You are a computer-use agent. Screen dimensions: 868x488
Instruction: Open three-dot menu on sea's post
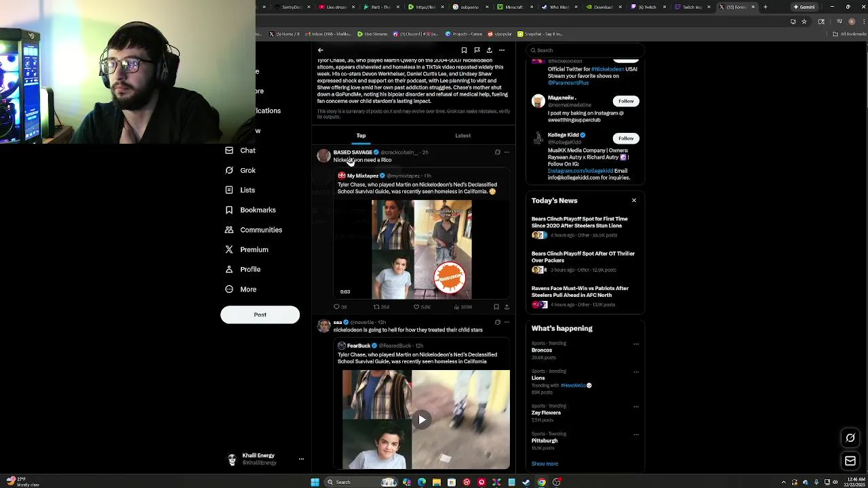tap(507, 323)
